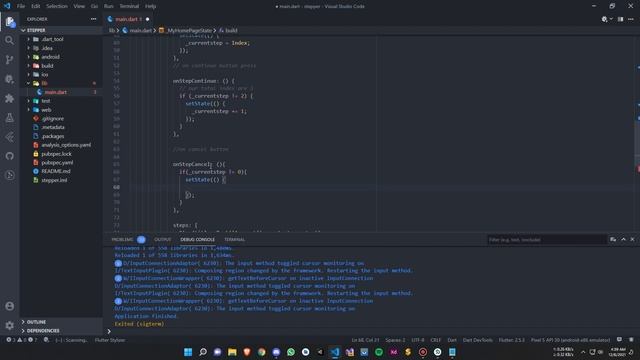Screen dimensions: 640x360
Task: Open the View menu
Action: coord(79,6)
